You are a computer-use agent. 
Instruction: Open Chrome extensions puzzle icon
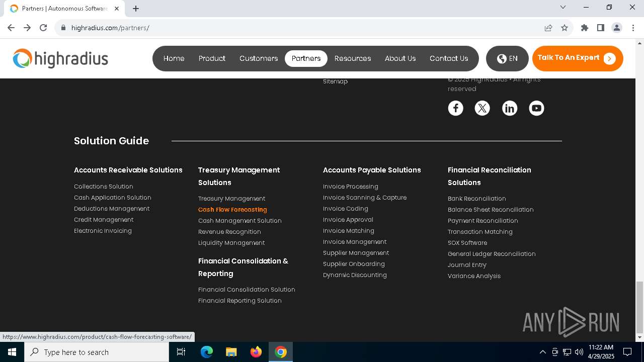[585, 28]
